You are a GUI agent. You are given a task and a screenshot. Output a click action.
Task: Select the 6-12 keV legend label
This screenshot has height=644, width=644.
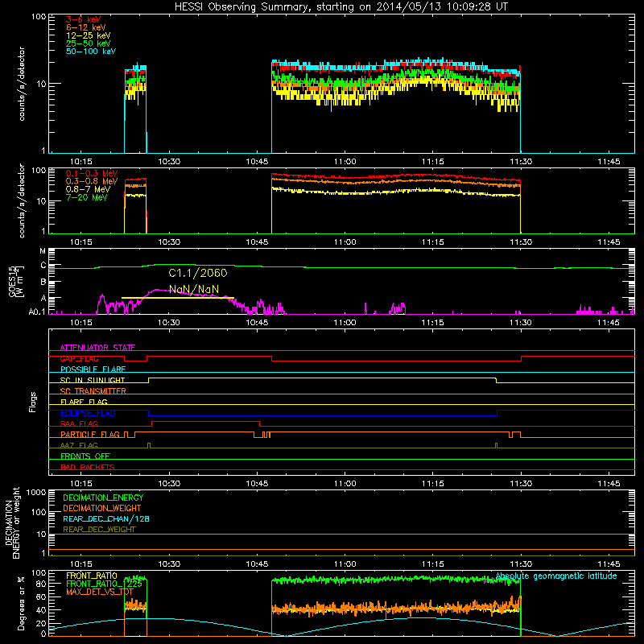click(x=85, y=27)
